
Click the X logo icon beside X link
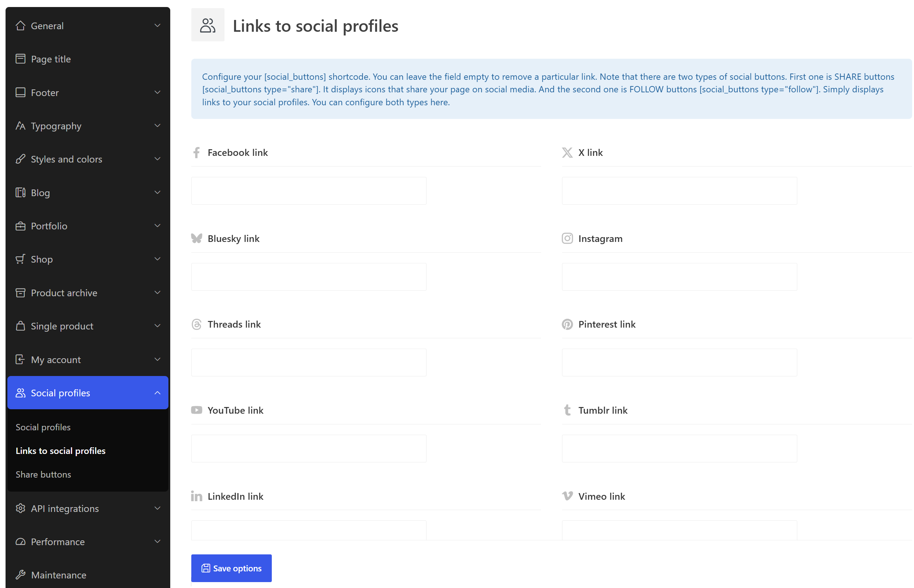point(567,152)
